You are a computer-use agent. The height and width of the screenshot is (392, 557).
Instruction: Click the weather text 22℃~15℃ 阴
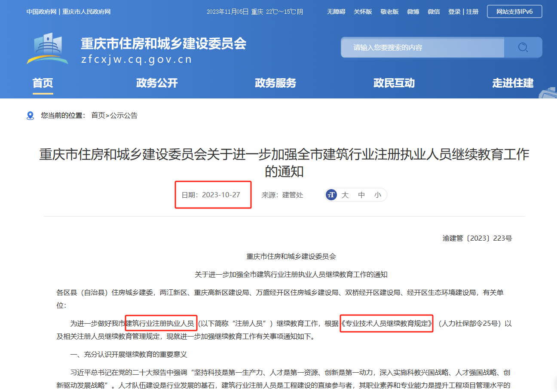point(285,12)
